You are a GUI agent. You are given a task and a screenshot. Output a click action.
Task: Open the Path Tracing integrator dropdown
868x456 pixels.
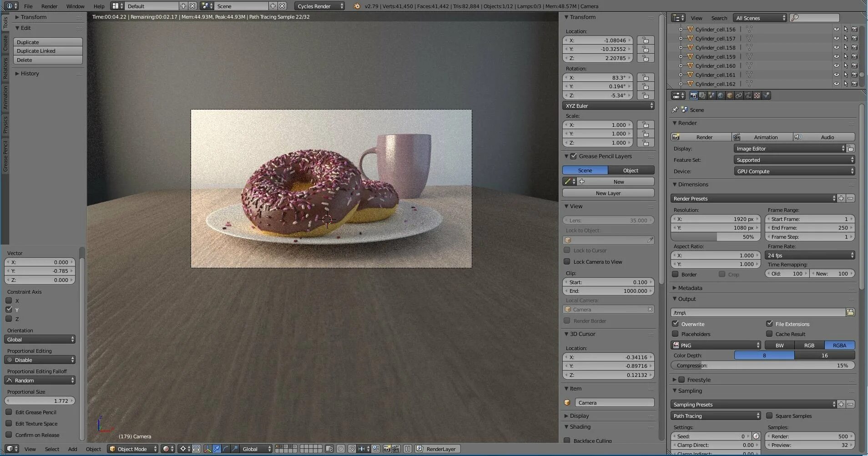click(716, 416)
